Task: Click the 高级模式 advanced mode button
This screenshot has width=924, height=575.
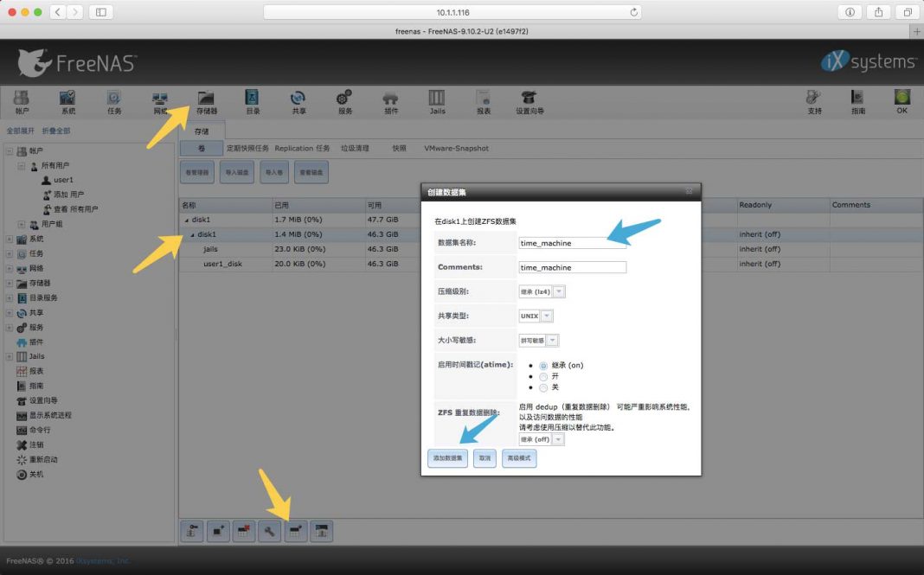Action: pos(519,458)
